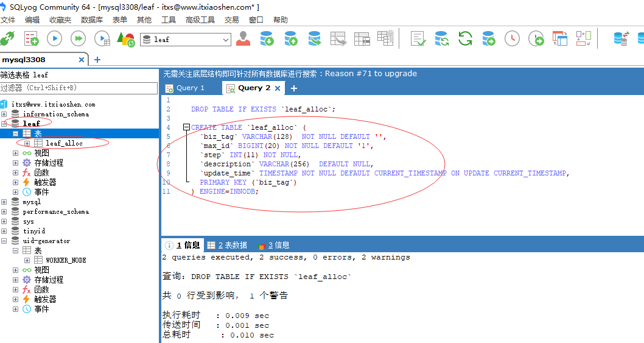Switch to the 2 表数据 result tab
This screenshot has width=644, height=343.
(x=227, y=245)
